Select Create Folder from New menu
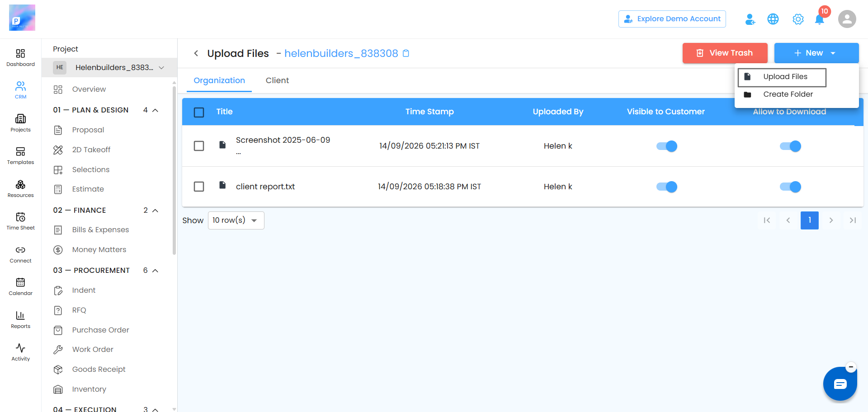 788,94
